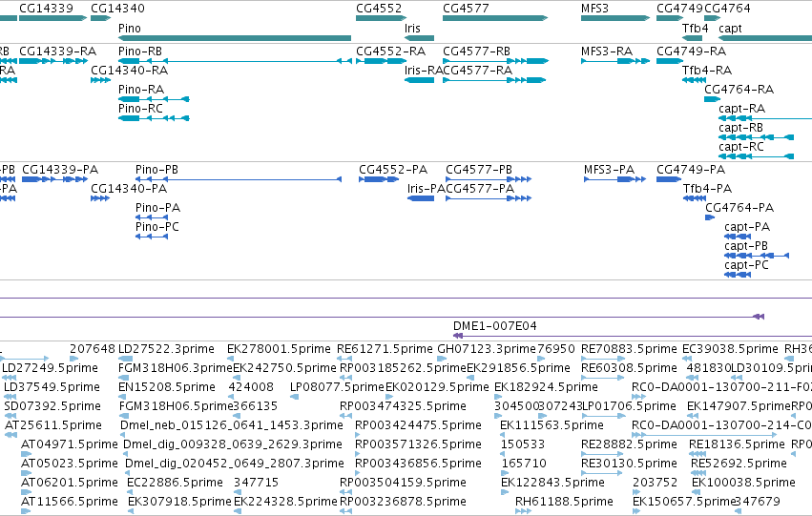
Task: Click the Iris gene label
Action: coord(412,28)
